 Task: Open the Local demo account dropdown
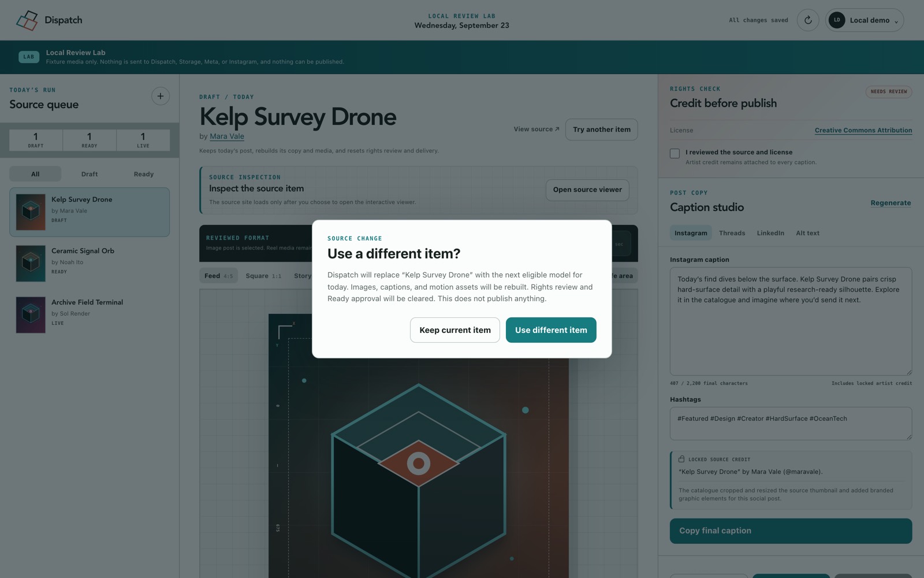(865, 20)
